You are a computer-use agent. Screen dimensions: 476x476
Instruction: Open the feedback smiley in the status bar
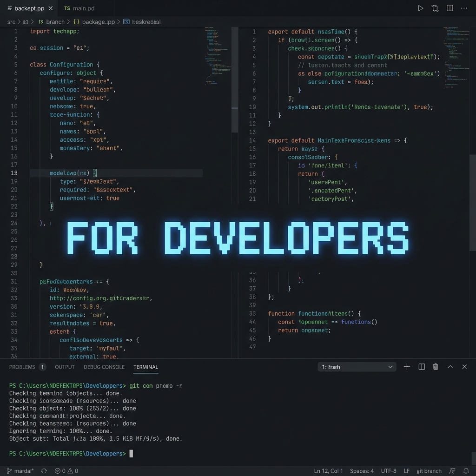click(451, 471)
